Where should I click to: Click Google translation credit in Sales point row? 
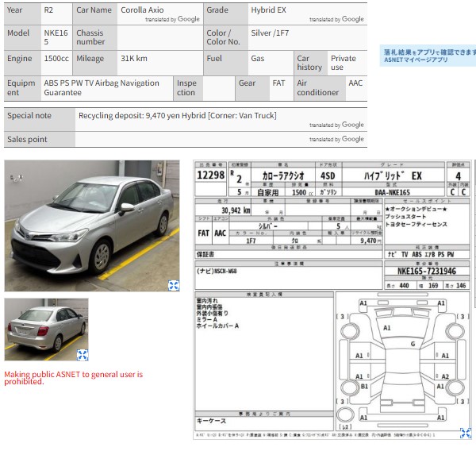tap(336, 139)
